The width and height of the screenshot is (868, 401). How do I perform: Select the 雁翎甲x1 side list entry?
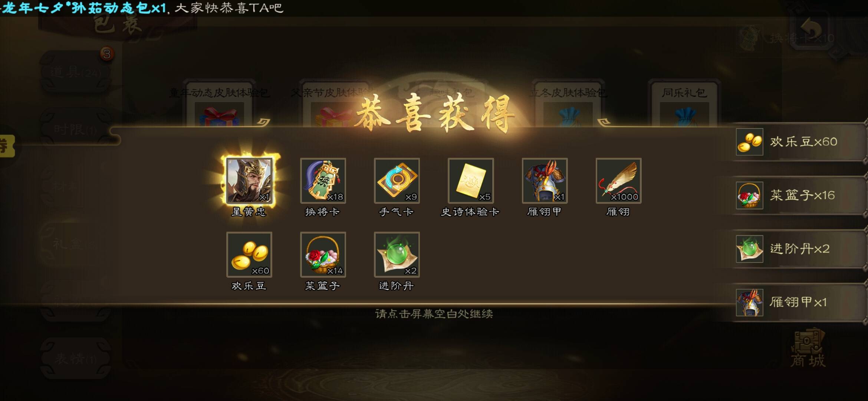799,302
